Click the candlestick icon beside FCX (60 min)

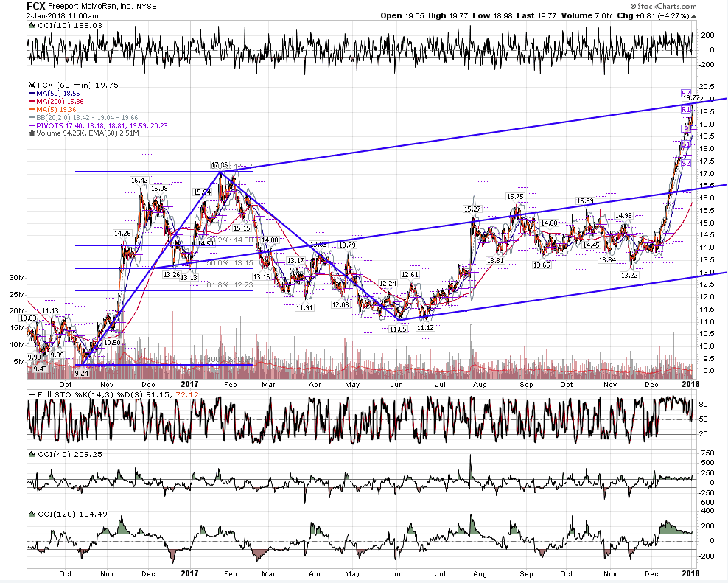[x=32, y=85]
